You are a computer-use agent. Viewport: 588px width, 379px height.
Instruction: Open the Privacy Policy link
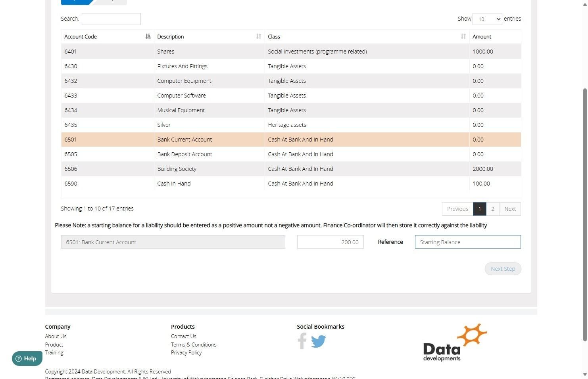186,352
